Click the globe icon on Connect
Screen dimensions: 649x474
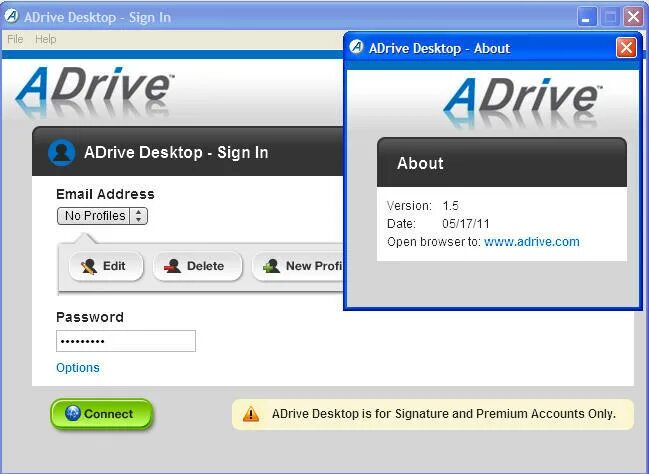click(72, 413)
